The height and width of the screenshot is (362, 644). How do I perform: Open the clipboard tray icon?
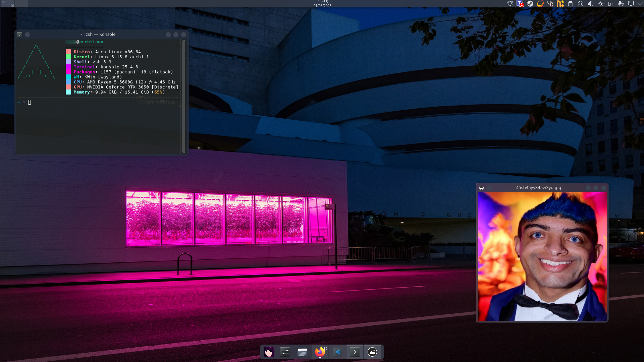click(x=571, y=4)
